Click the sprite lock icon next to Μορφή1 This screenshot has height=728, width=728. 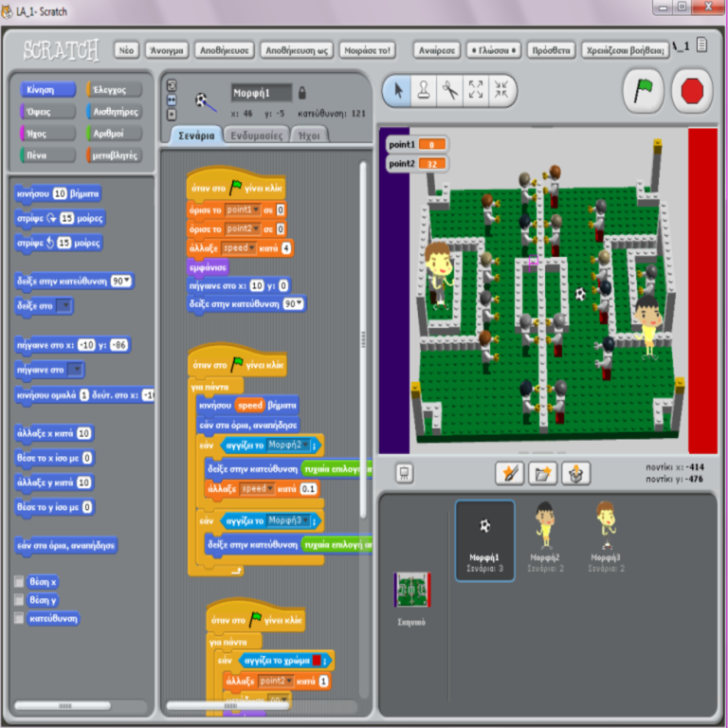tap(302, 93)
